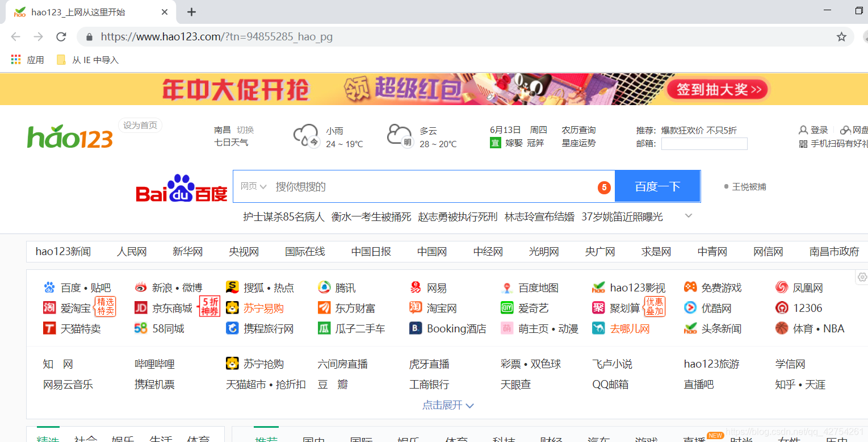Image resolution: width=868 pixels, height=442 pixels.
Task: Open a new browser tab
Action: [x=192, y=12]
